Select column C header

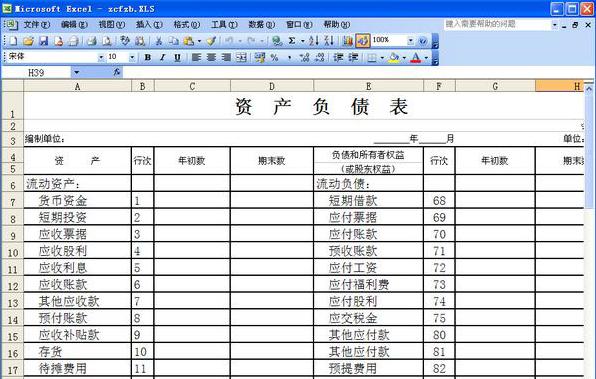(x=192, y=87)
